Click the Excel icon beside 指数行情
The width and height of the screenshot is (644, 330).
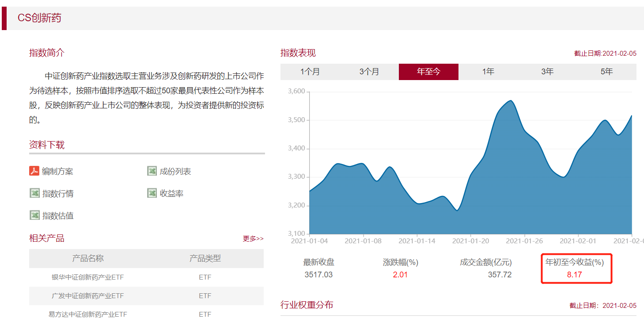[x=34, y=193]
